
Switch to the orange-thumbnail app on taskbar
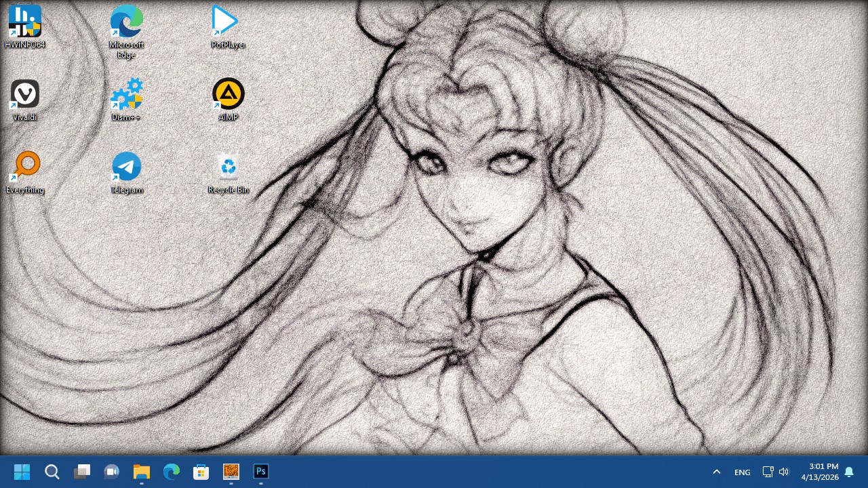point(231,472)
